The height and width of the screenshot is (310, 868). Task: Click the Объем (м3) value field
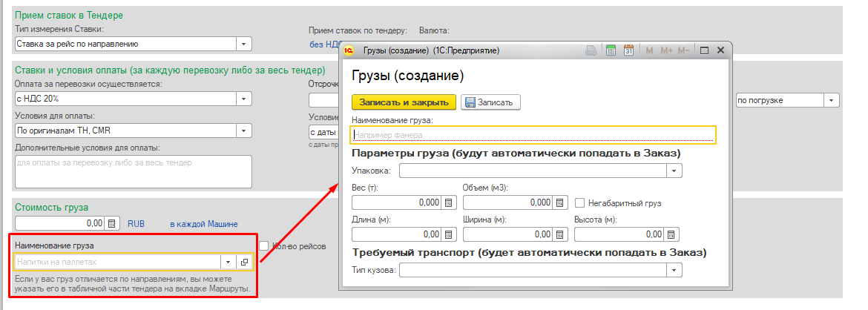[x=508, y=202]
